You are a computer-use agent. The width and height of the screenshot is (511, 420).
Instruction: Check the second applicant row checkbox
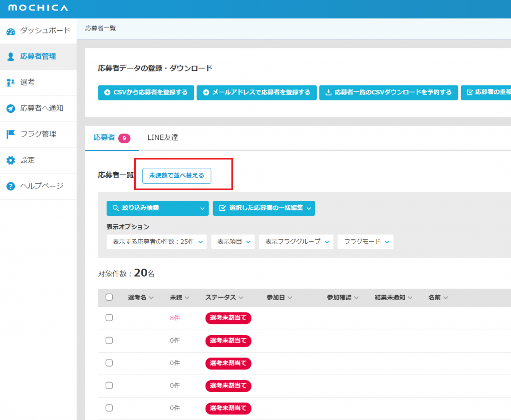click(109, 341)
